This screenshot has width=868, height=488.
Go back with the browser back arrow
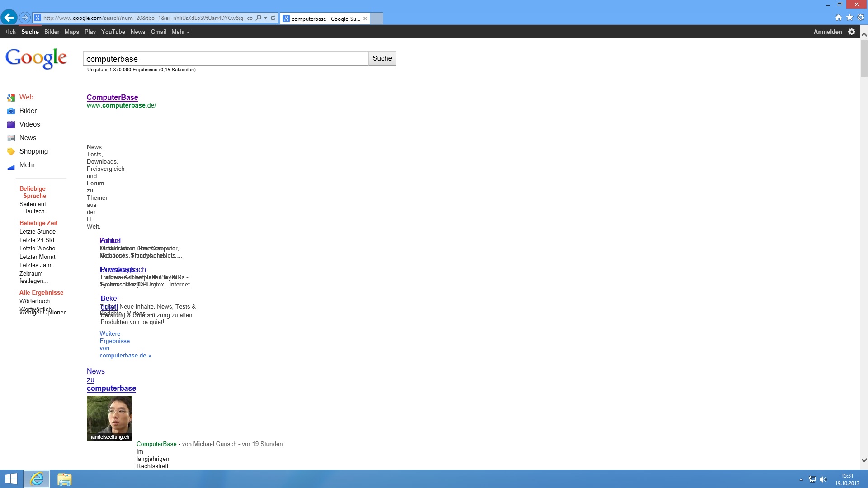click(x=9, y=18)
